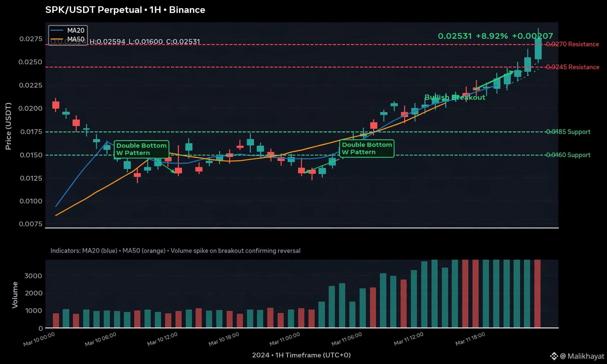Click the 0.0125 price axis tick

click(31, 178)
